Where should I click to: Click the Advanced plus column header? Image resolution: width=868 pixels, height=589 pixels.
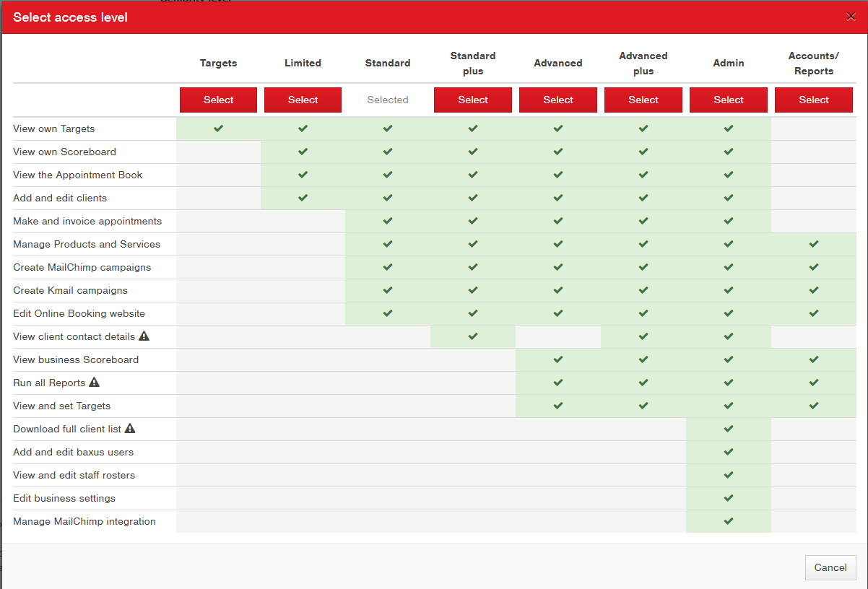643,64
